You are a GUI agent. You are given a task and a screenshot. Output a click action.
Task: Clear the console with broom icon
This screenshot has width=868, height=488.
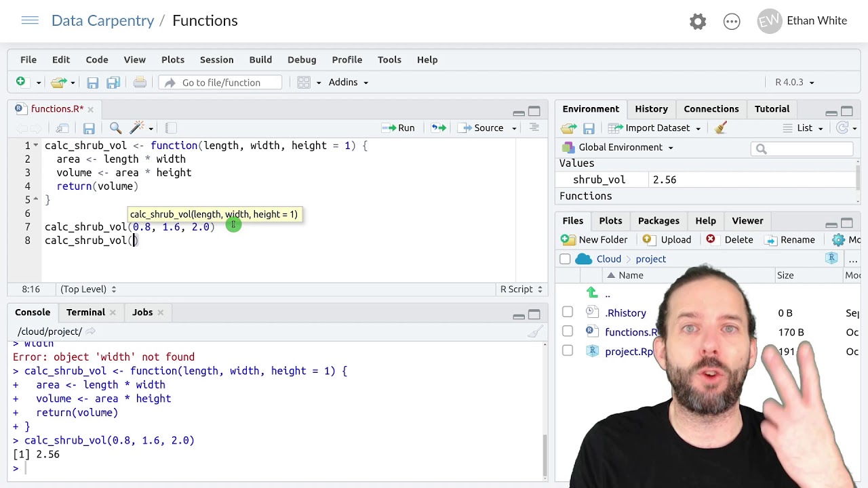535,331
